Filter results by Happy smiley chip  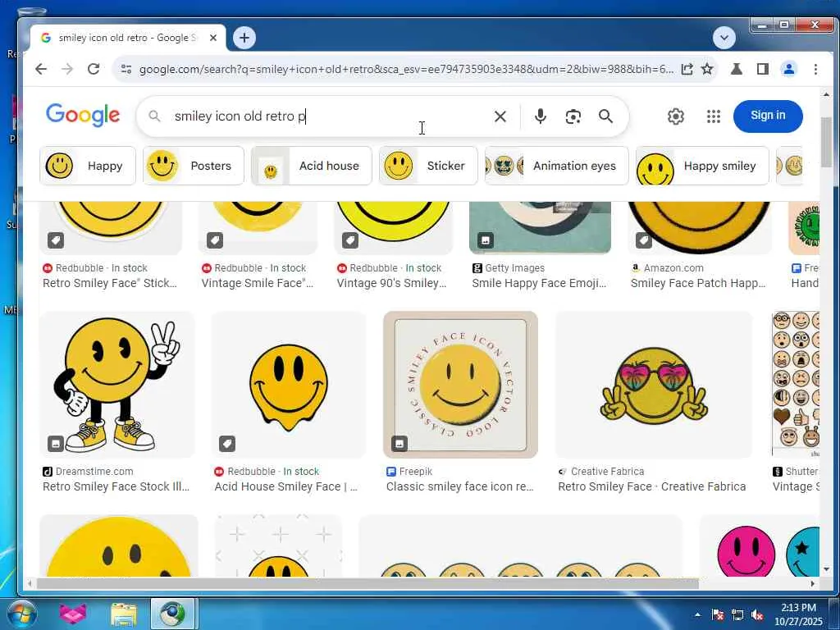pos(702,166)
